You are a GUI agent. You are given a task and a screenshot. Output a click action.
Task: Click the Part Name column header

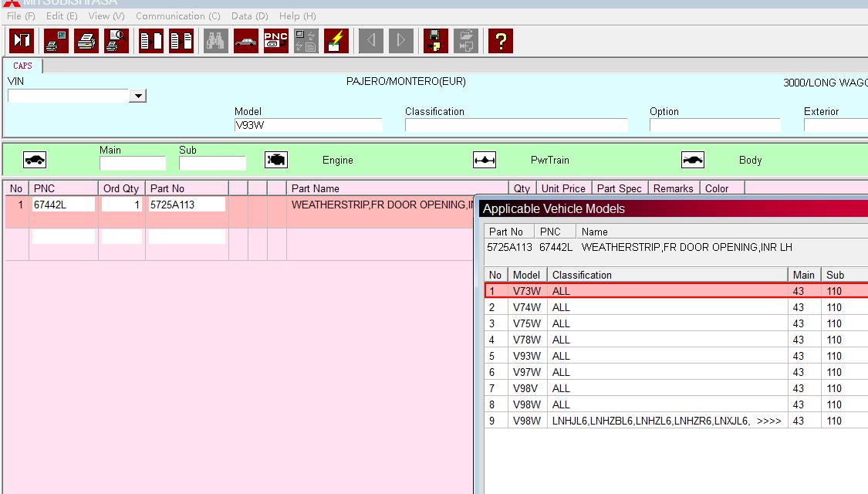click(x=397, y=188)
